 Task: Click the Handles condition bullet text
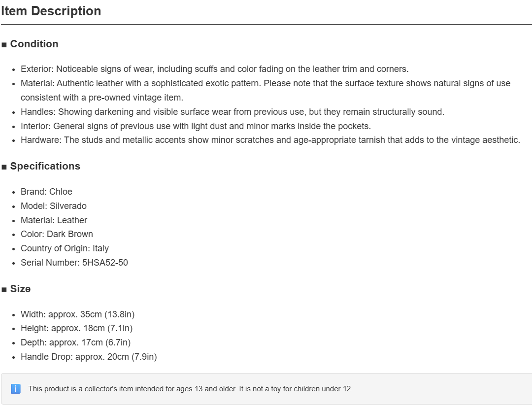(233, 112)
